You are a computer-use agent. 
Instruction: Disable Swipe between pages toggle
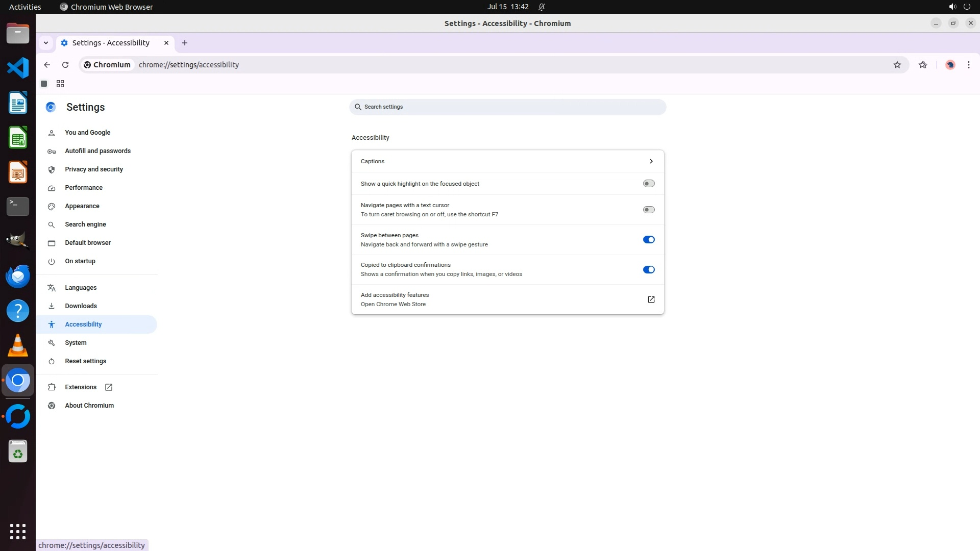(648, 240)
